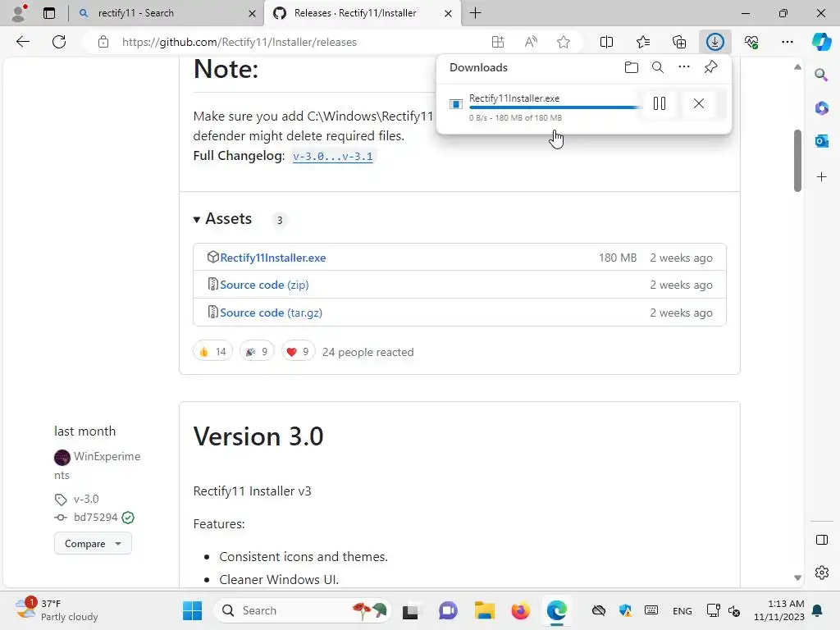Screen dimensions: 840x630
Task: Open the apps available icon in address bar
Action: pos(498,42)
